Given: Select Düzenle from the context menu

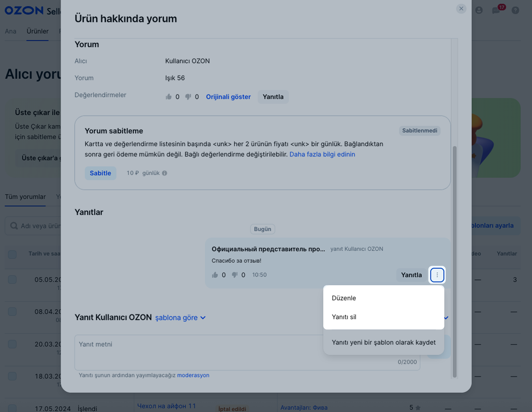Looking at the screenshot, I should 344,298.
